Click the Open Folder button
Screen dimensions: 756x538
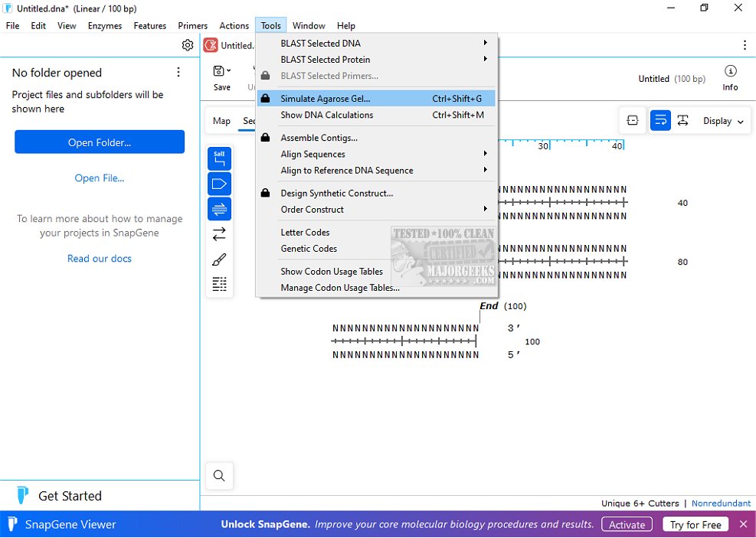pos(100,142)
